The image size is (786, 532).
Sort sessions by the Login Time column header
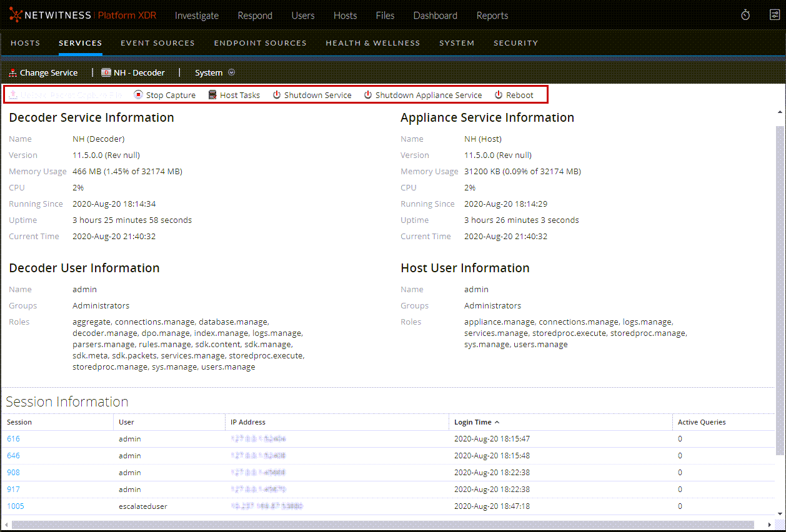(472, 422)
